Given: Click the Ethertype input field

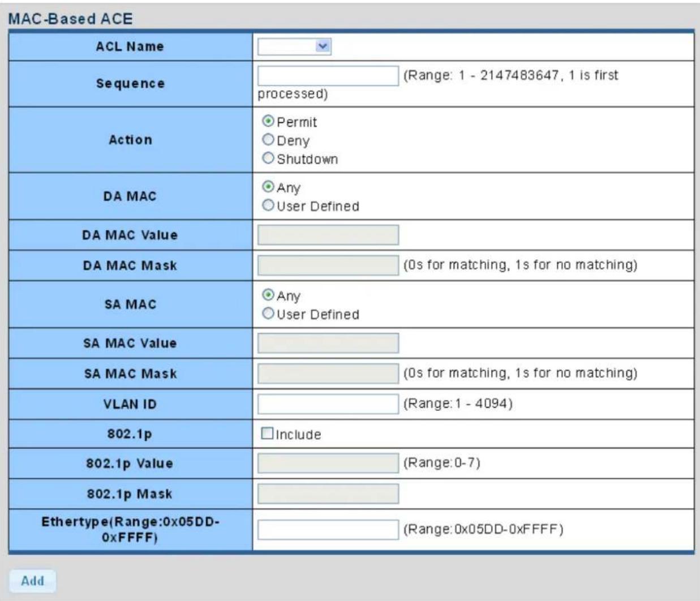Looking at the screenshot, I should click(x=328, y=530).
